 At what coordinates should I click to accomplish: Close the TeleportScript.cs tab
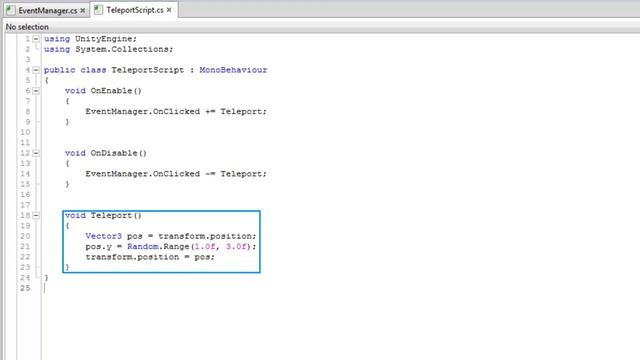[169, 10]
